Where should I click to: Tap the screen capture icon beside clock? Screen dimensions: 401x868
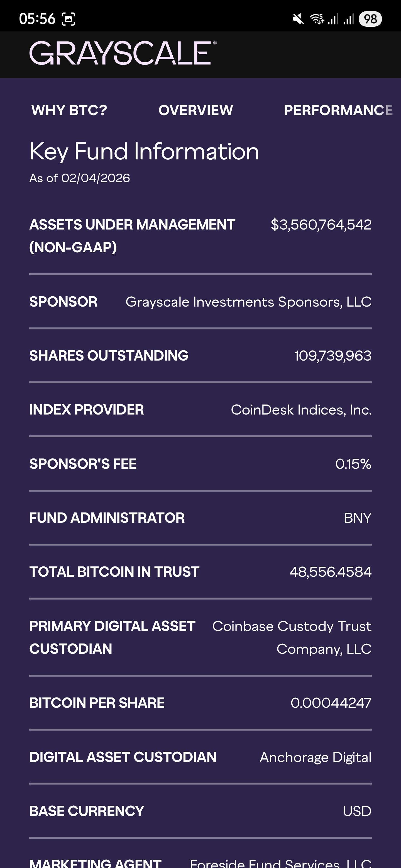pyautogui.click(x=68, y=19)
